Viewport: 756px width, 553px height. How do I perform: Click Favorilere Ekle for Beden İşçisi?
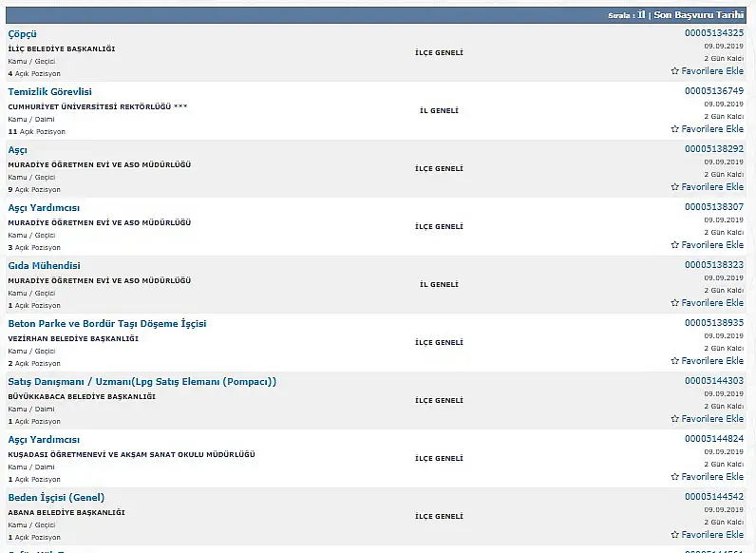click(x=712, y=534)
